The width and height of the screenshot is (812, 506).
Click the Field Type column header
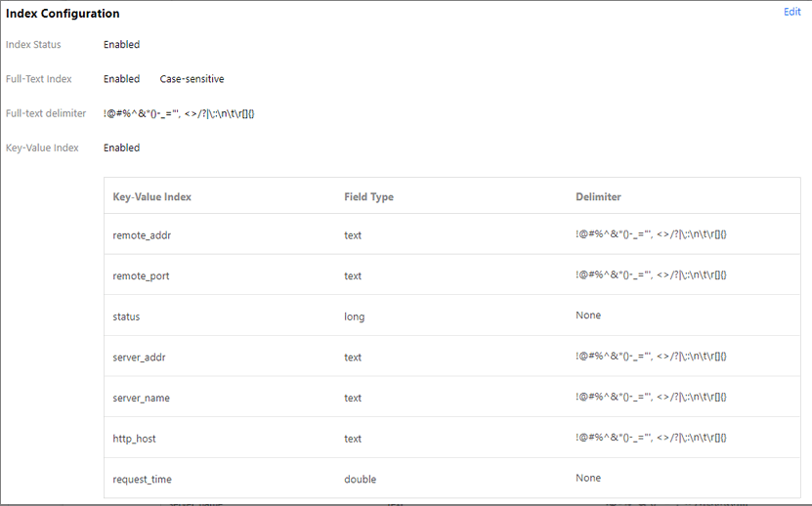click(x=368, y=197)
